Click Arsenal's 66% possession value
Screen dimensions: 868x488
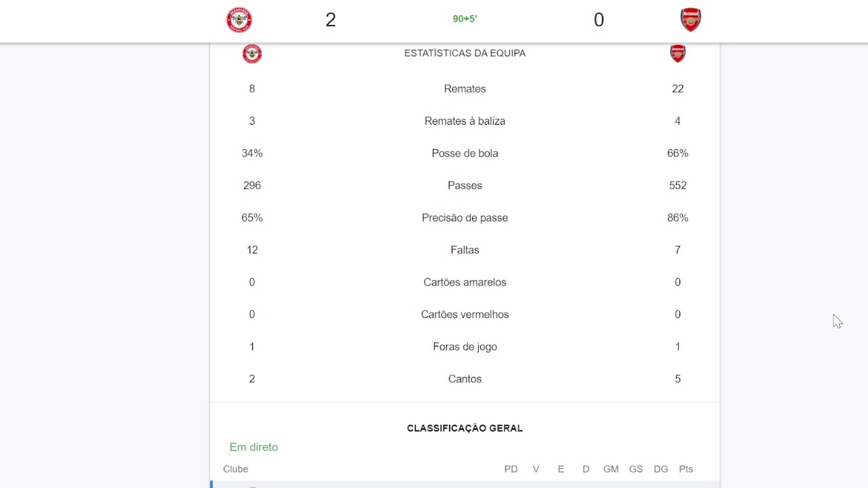(677, 153)
